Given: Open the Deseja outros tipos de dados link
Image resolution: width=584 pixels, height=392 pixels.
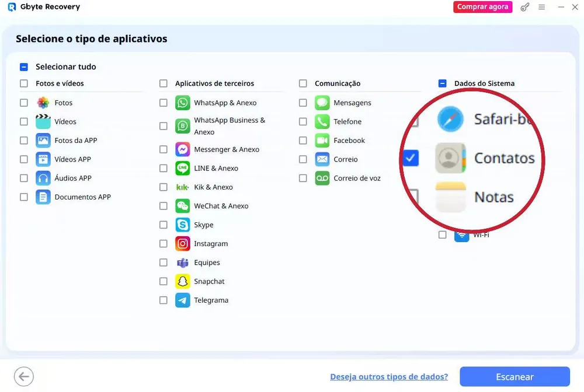Looking at the screenshot, I should [389, 377].
